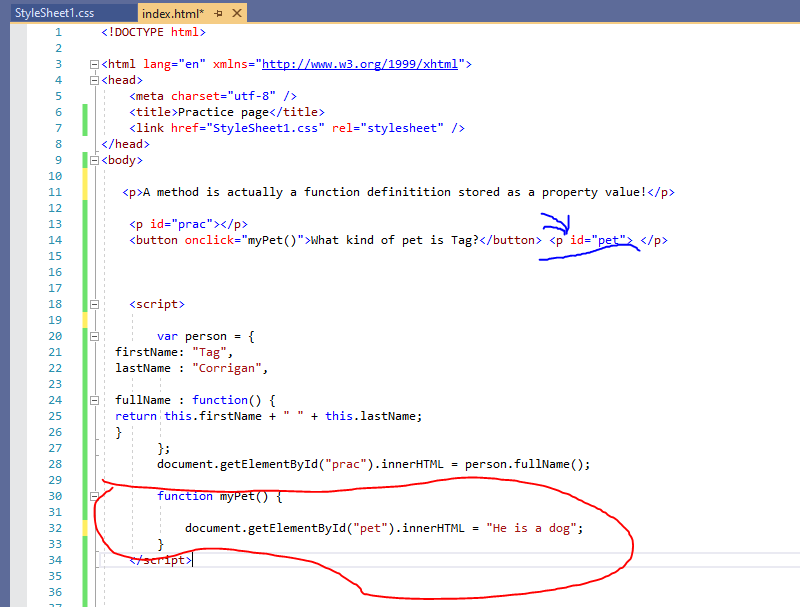Screen dimensions: 800x607
Task: Click the id="prac" paragraph tag
Action: coord(188,224)
